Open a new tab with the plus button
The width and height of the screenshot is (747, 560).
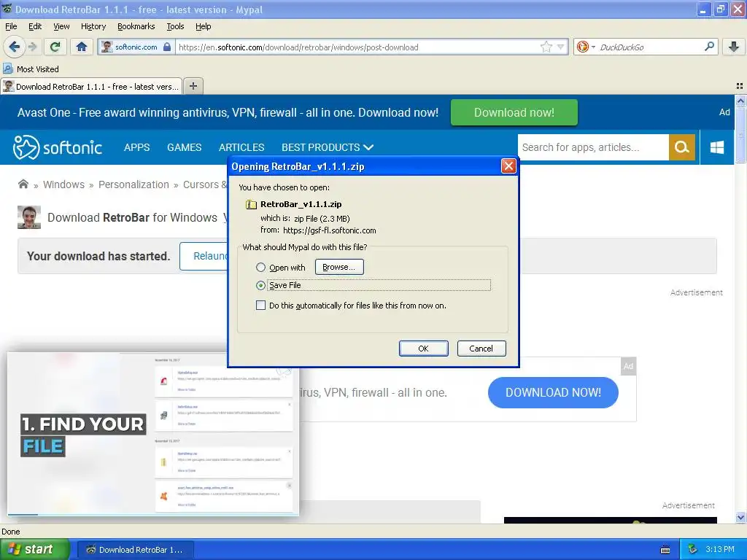[x=193, y=86]
